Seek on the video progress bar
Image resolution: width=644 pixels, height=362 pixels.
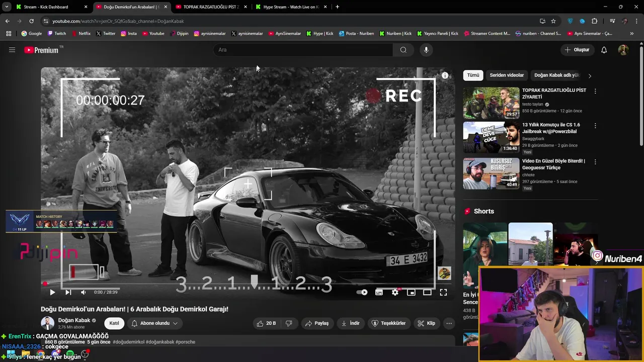(x=248, y=284)
